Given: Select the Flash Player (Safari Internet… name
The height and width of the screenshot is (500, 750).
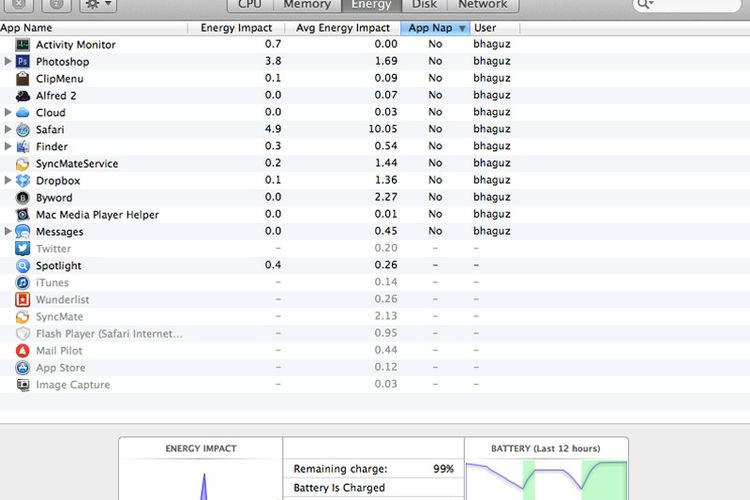Looking at the screenshot, I should [109, 334].
